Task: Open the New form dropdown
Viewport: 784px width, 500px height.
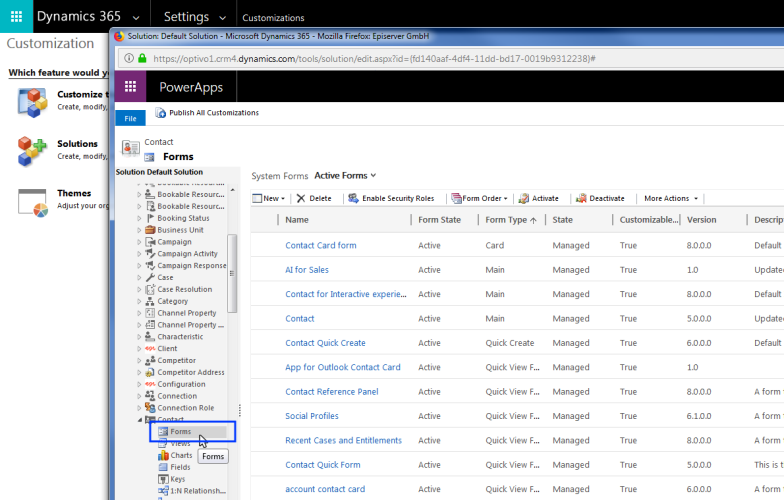Action: tap(270, 198)
